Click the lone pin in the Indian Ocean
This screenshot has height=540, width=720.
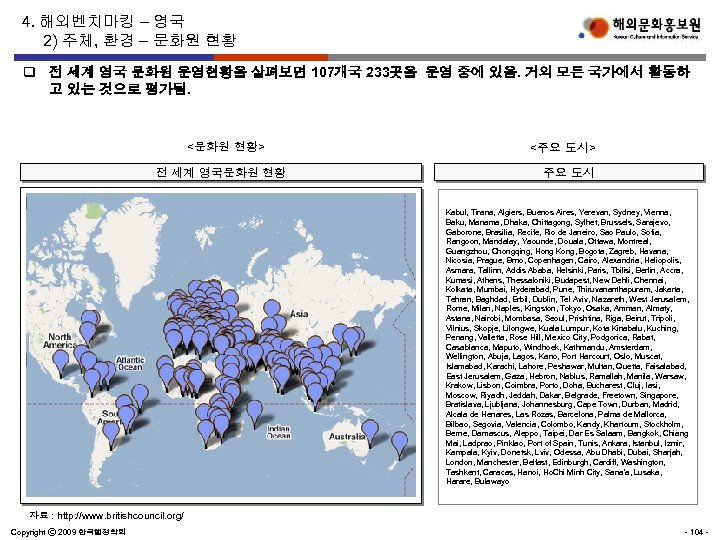(x=254, y=413)
